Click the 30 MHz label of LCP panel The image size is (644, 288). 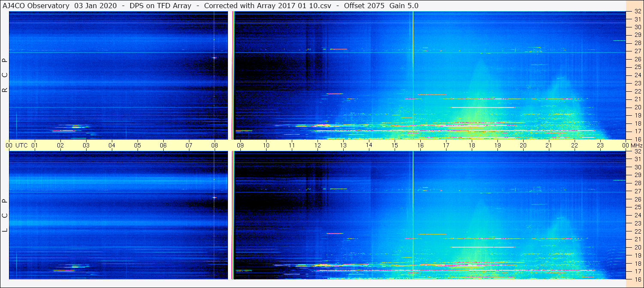click(638, 167)
